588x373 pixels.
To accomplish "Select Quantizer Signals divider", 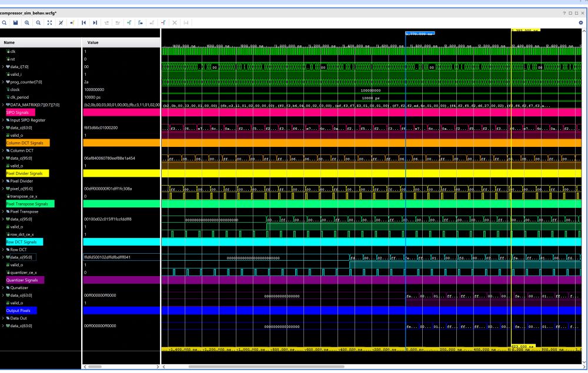I will pyautogui.click(x=25, y=280).
